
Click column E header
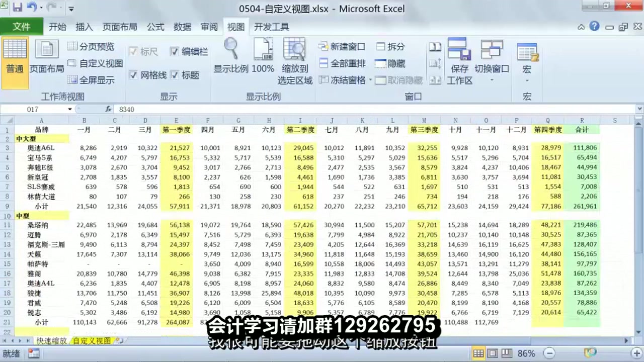176,121
